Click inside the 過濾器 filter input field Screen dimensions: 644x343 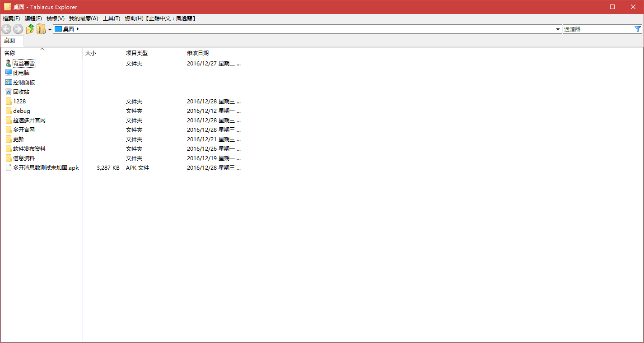coord(596,28)
